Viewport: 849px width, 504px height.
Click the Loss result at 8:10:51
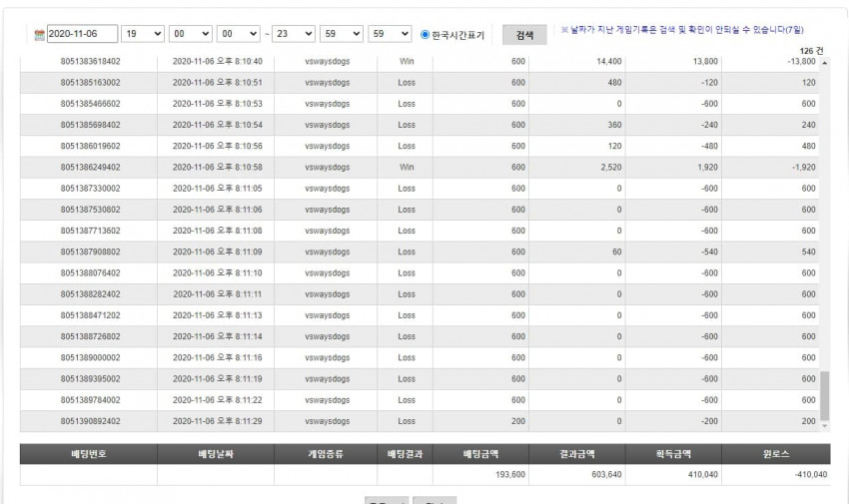[407, 83]
